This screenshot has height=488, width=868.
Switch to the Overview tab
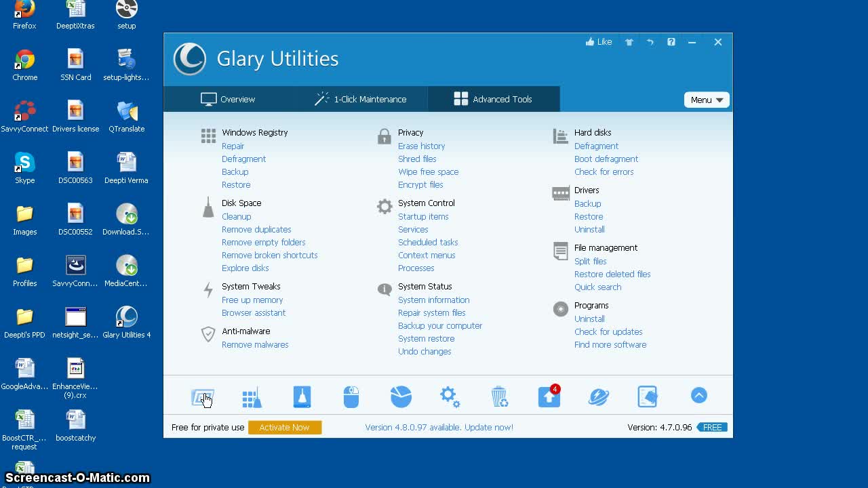click(x=228, y=99)
